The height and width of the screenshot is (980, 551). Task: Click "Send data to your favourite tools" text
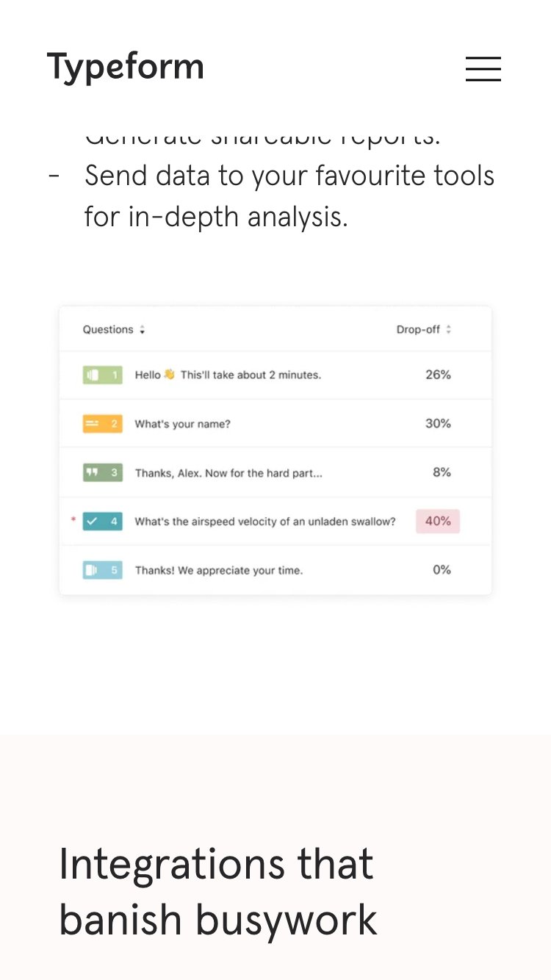[289, 176]
